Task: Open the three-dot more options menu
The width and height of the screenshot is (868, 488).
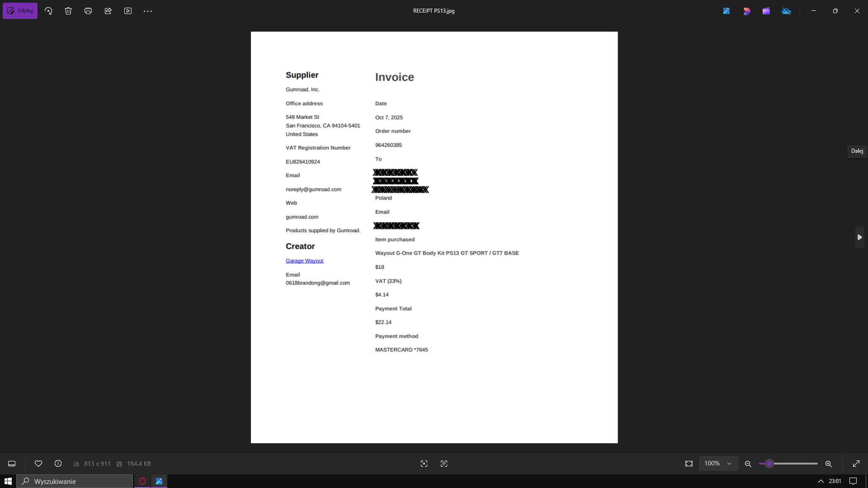Action: point(148,11)
